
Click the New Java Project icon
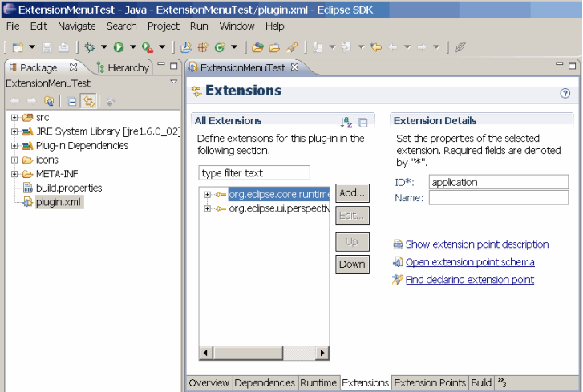(x=186, y=47)
